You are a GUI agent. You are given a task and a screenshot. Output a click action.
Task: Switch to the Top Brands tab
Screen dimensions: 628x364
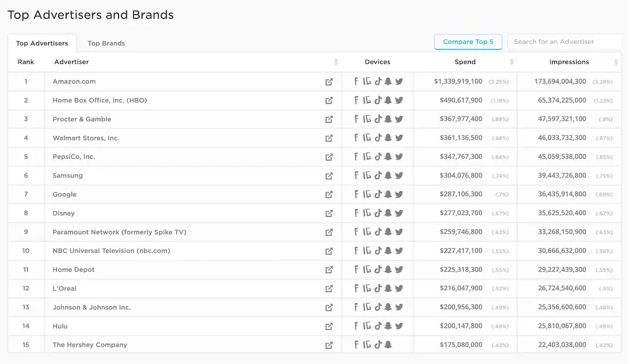click(x=105, y=43)
